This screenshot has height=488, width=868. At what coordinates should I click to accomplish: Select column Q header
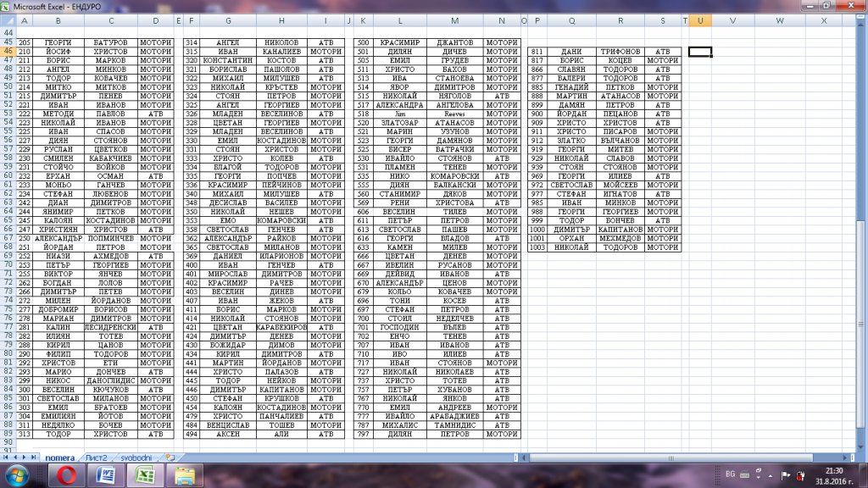[x=571, y=20]
